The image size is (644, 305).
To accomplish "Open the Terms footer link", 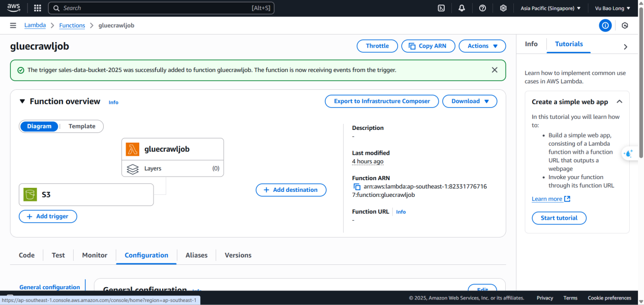I will pos(570,298).
